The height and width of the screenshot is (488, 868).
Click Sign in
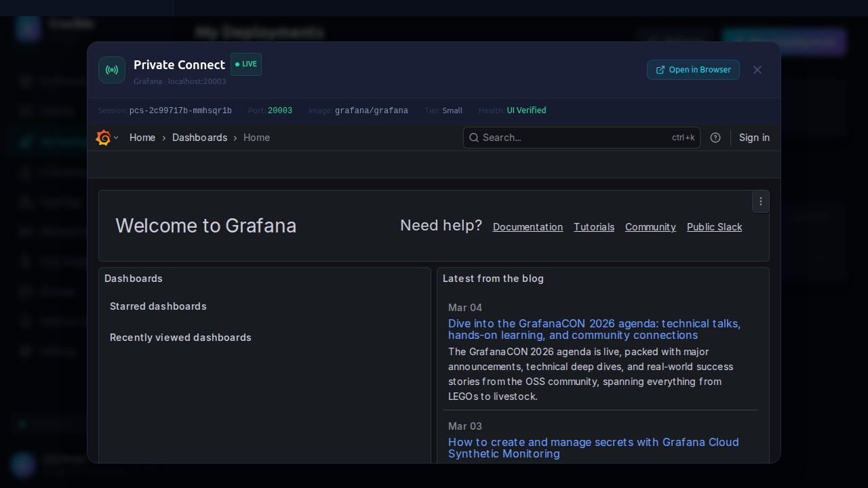coord(754,138)
